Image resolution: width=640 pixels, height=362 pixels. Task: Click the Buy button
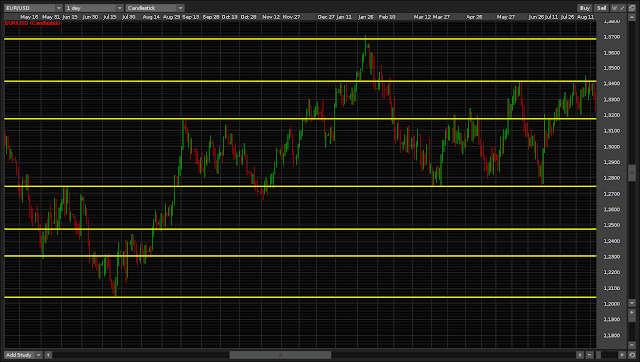584,8
